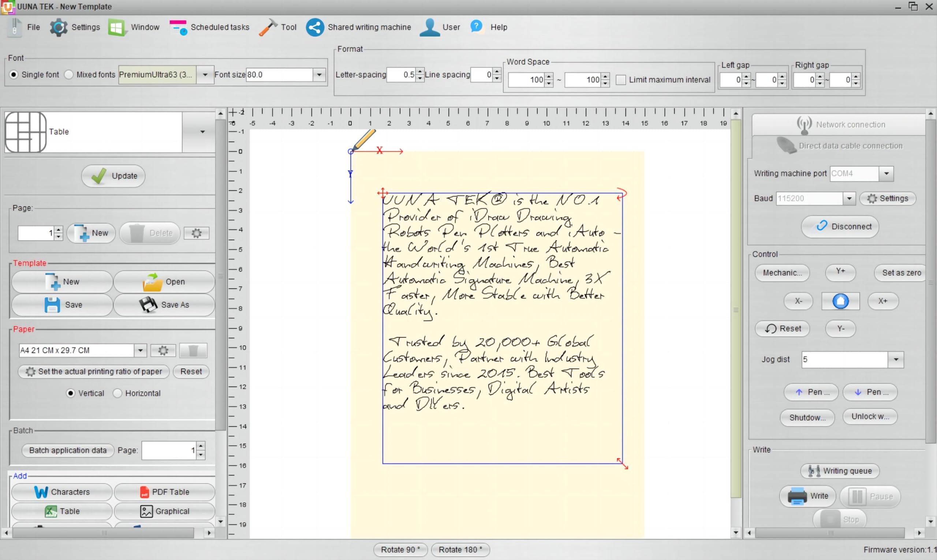Screen dimensions: 937x560
Task: Open the Window menu
Action: [134, 27]
